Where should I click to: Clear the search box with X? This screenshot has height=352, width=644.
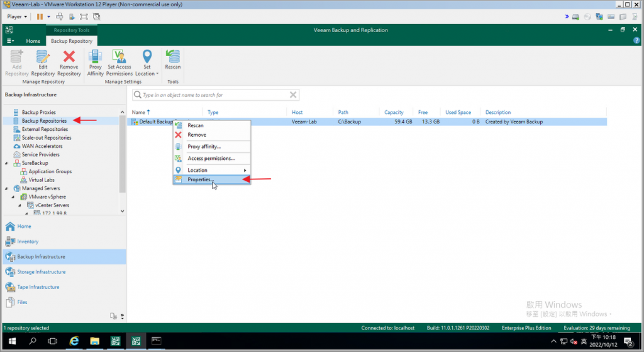click(x=293, y=95)
